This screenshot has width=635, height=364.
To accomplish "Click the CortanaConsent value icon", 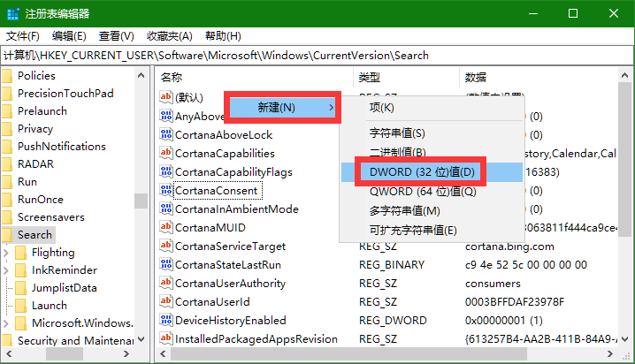I will point(165,190).
